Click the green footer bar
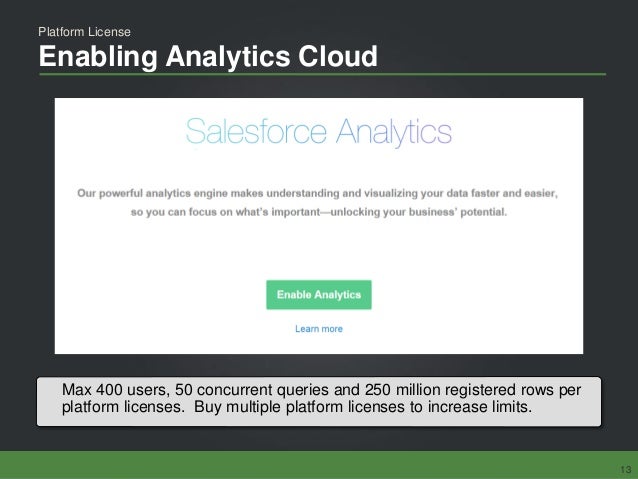This screenshot has width=638, height=479. (319, 465)
